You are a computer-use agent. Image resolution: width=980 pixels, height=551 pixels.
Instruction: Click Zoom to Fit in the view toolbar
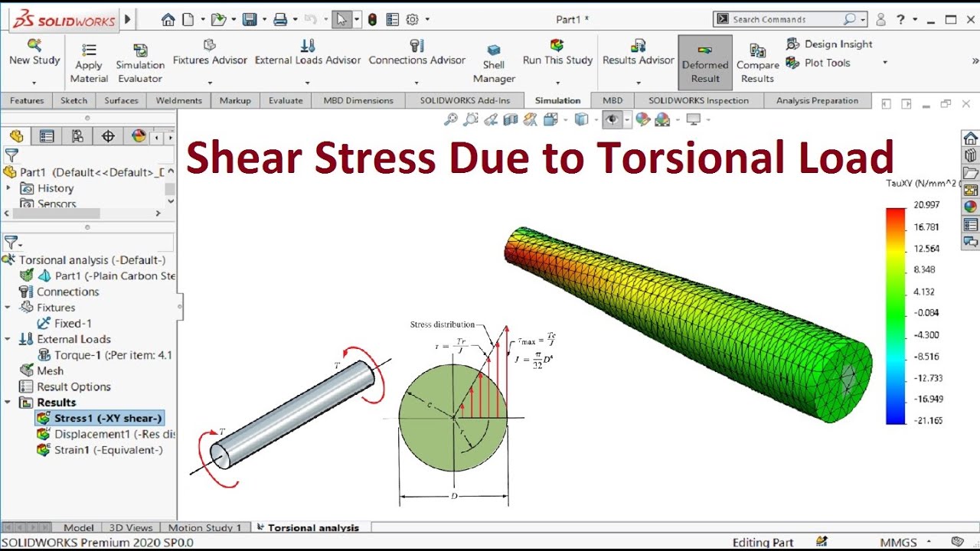(451, 119)
